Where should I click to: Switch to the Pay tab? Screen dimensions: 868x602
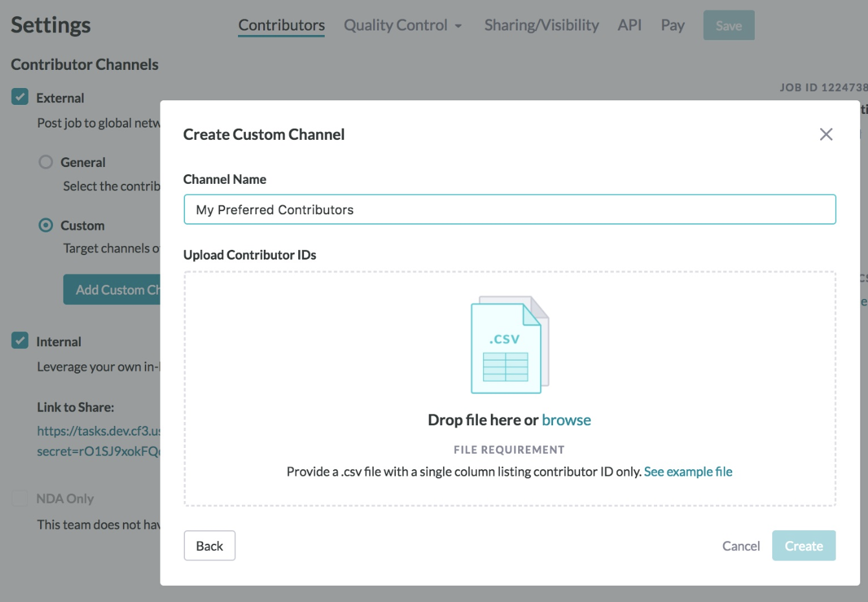[673, 25]
